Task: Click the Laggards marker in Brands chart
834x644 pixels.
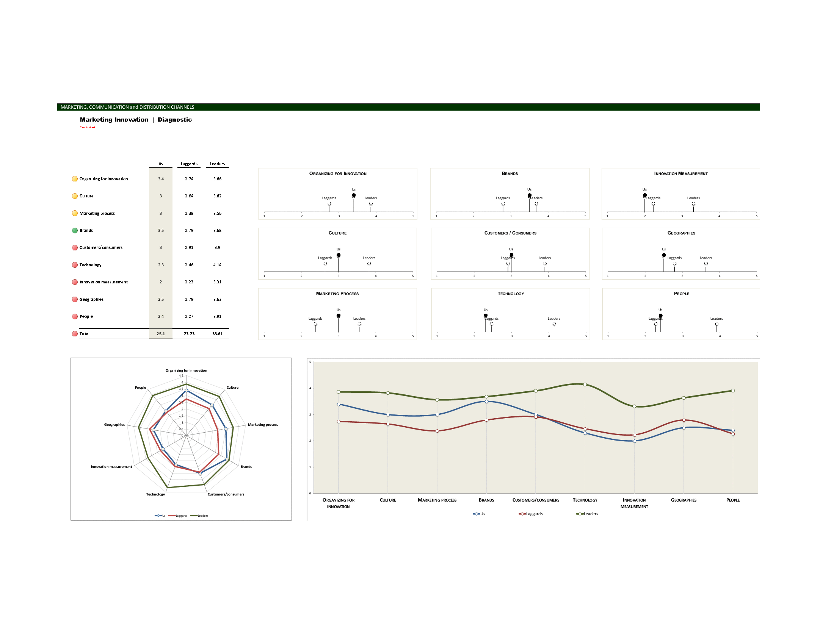Action: pos(503,204)
